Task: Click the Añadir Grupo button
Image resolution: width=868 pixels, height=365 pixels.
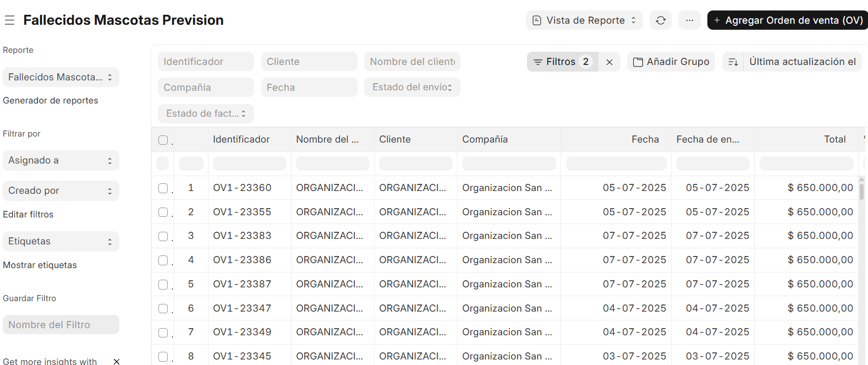Action: click(x=671, y=62)
